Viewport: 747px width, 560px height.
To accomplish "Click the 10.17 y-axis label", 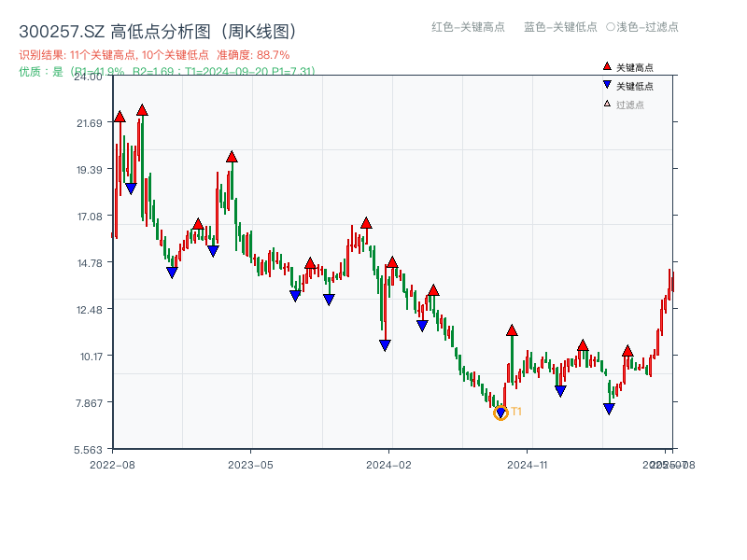I will tap(91, 357).
